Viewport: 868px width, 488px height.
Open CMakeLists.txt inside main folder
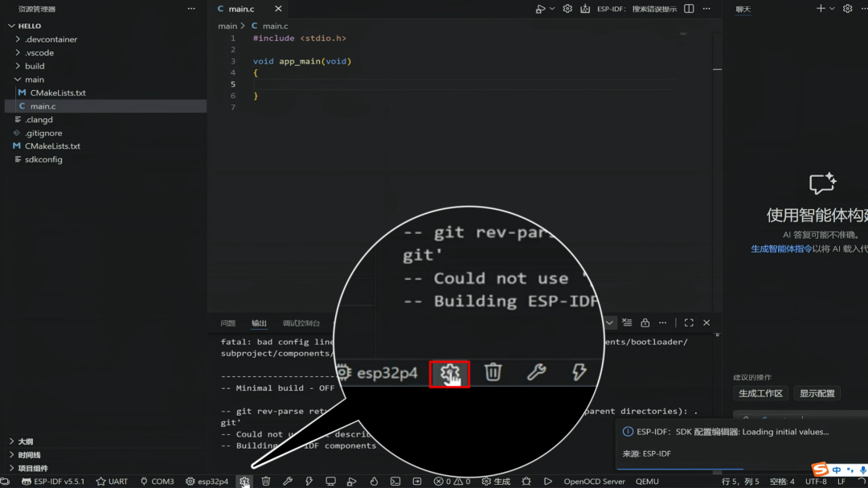click(58, 92)
